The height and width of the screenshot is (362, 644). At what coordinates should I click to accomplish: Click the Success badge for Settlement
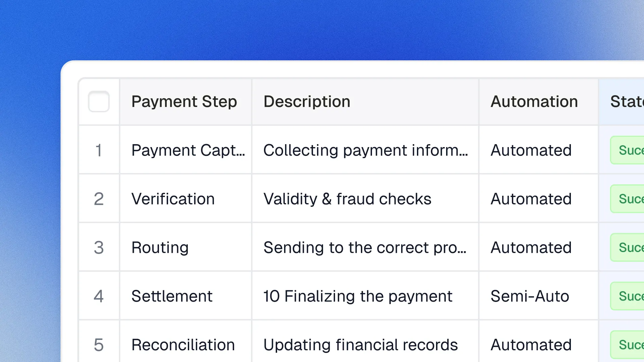click(631, 296)
